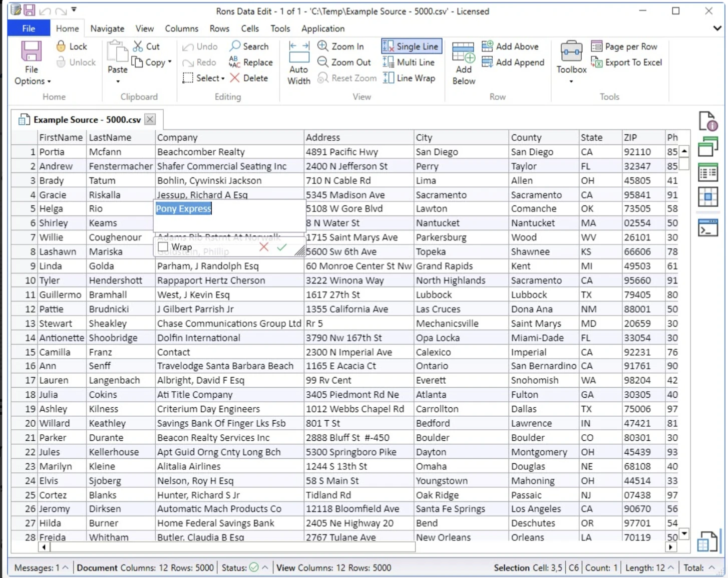Zoom Out on the grid

[x=344, y=62]
